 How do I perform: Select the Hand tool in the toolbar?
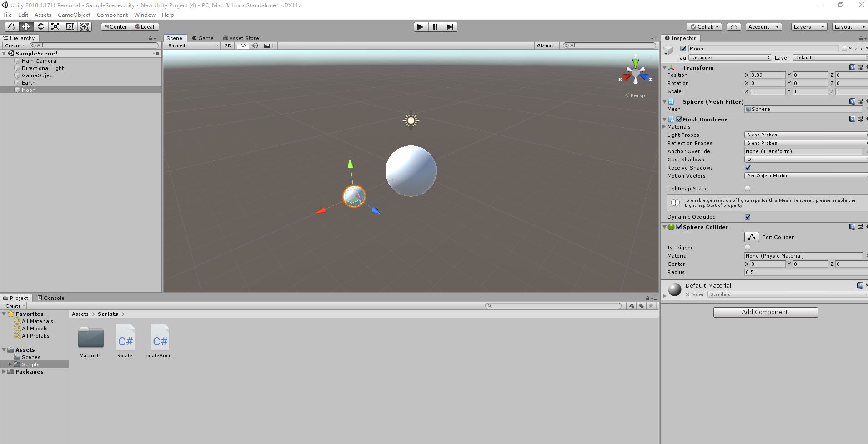pos(11,26)
